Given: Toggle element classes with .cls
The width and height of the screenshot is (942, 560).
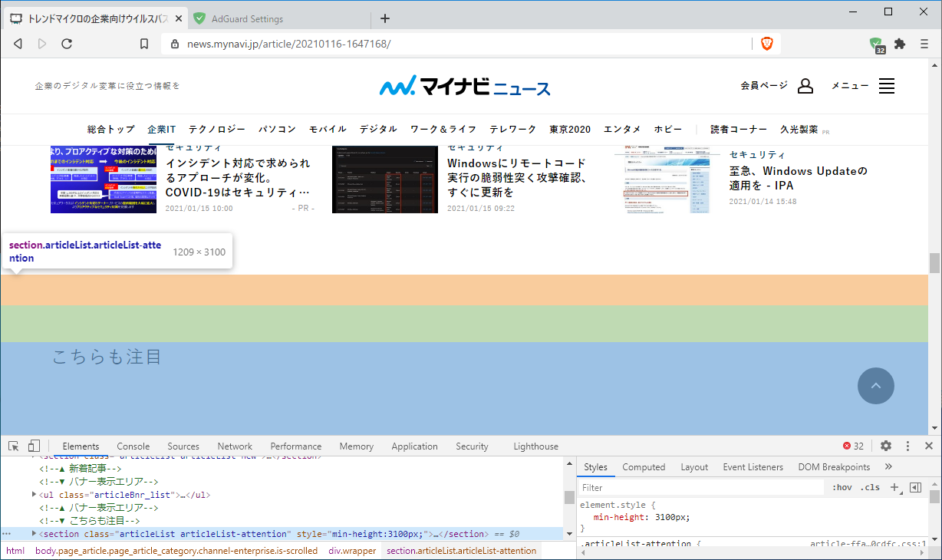Looking at the screenshot, I should click(870, 487).
